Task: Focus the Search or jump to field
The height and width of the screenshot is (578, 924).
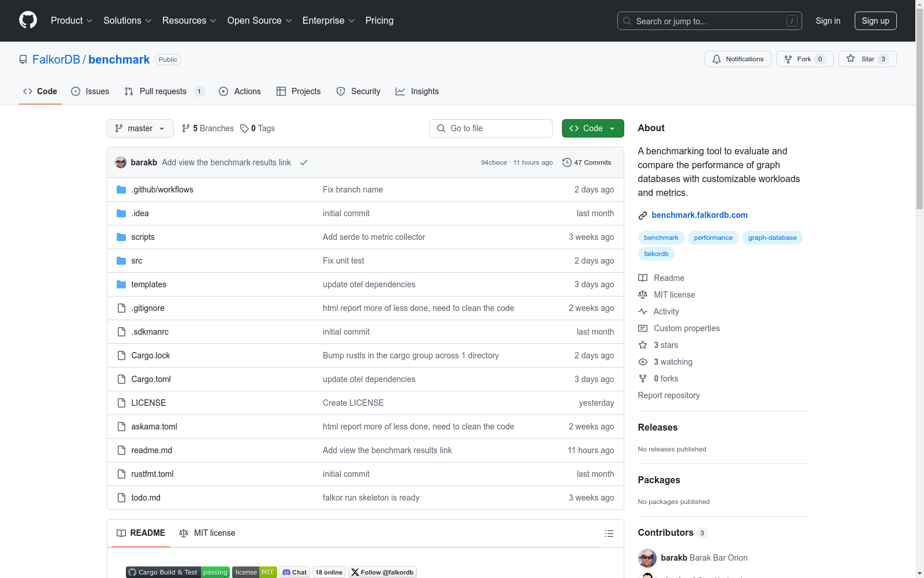Action: [710, 21]
